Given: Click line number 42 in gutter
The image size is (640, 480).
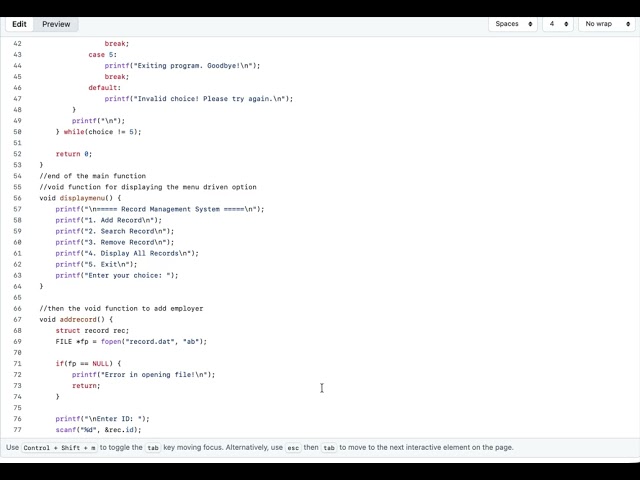Looking at the screenshot, I should (17, 43).
